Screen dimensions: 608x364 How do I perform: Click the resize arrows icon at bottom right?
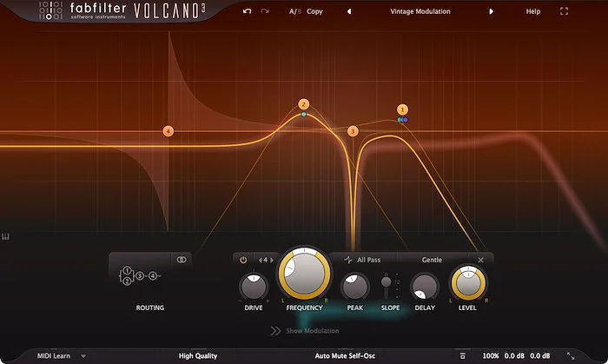(x=571, y=355)
